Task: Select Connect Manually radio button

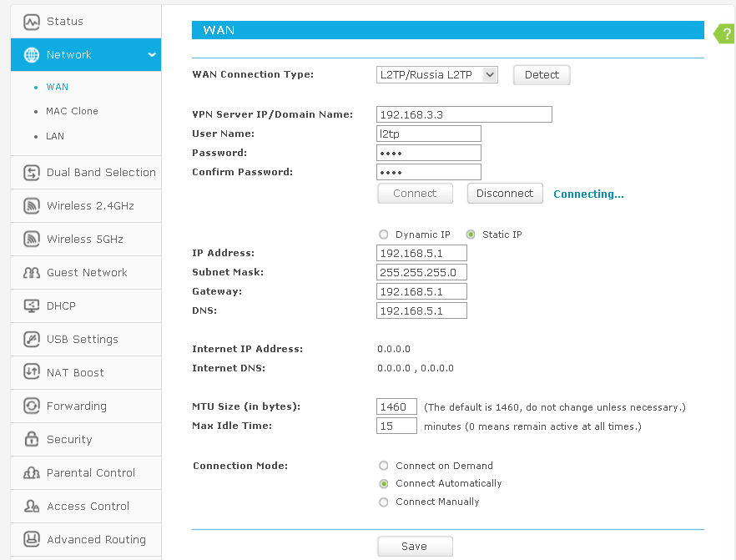Action: [384, 502]
